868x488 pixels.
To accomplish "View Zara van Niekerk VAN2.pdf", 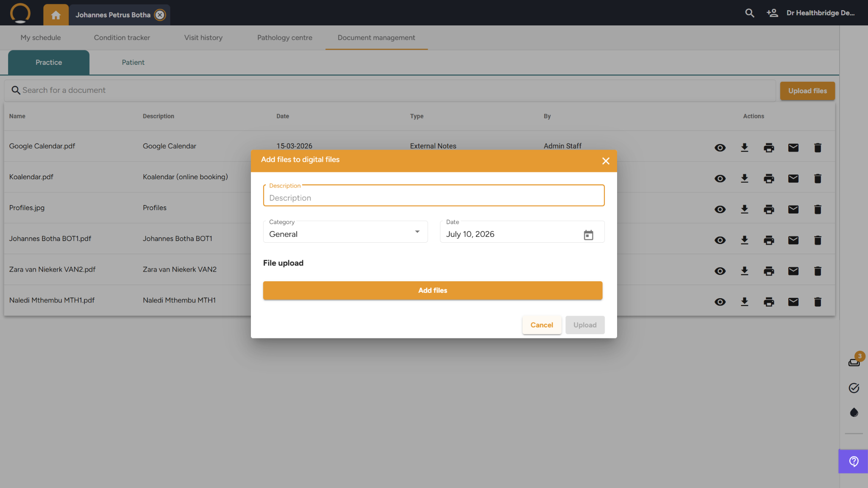I will click(720, 272).
